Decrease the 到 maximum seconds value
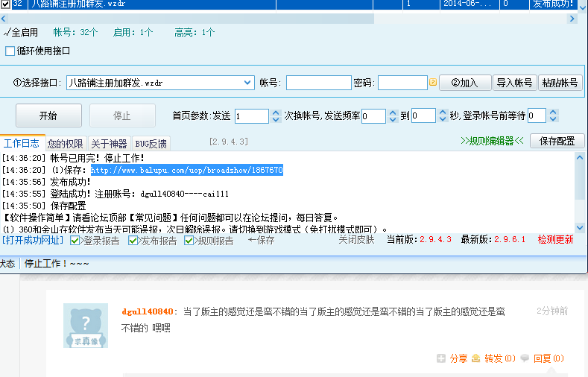The width and height of the screenshot is (588, 377). (x=443, y=119)
